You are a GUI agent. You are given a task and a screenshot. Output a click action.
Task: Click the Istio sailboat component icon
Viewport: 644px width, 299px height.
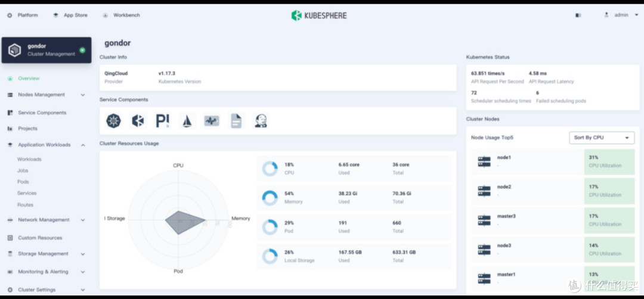click(x=187, y=120)
